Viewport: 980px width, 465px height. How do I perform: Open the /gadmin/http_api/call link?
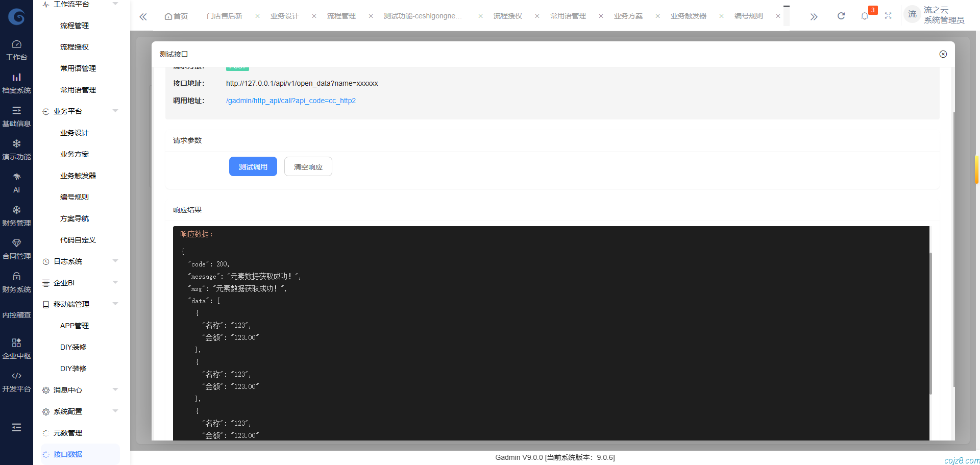point(291,101)
